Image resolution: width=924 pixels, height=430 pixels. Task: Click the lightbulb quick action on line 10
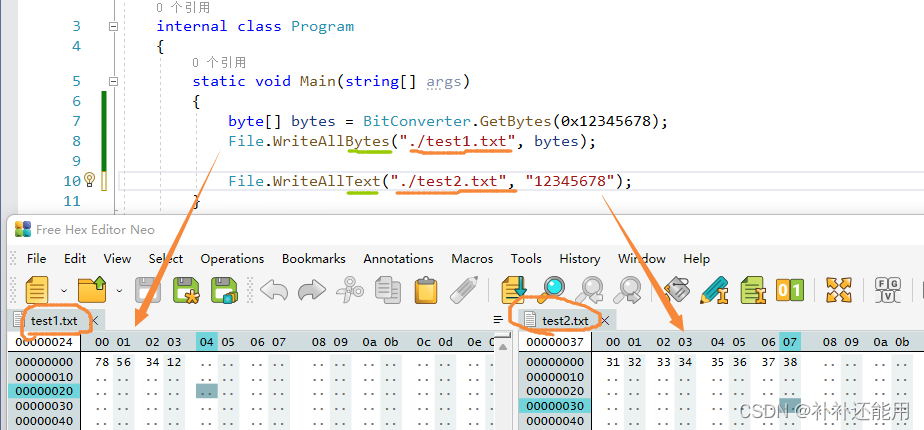[90, 180]
